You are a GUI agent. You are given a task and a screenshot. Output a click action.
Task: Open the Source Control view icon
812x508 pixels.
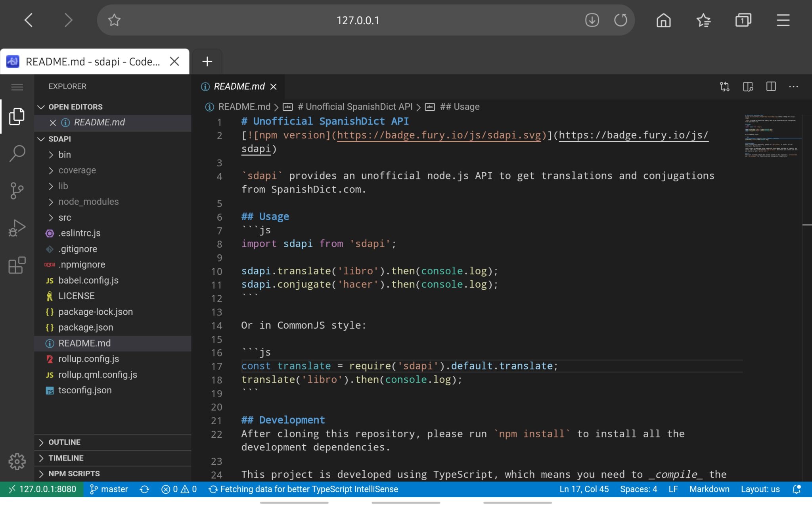pos(17,190)
